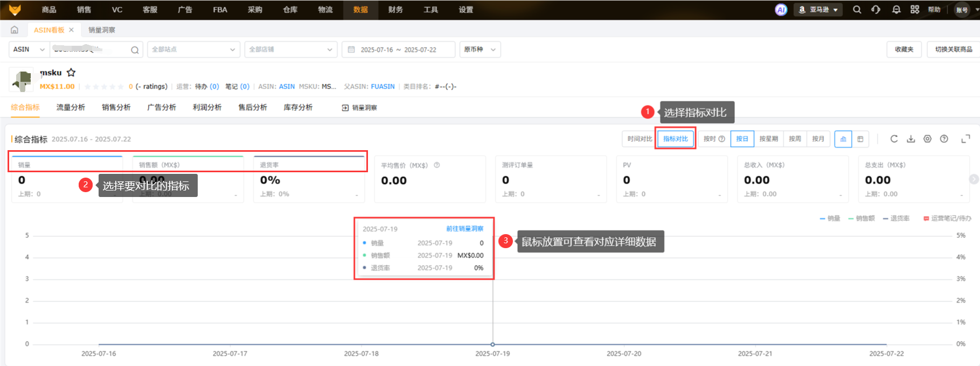Open the chart settings hexagon icon
Viewport: 980px width, 366px height.
[x=927, y=139]
